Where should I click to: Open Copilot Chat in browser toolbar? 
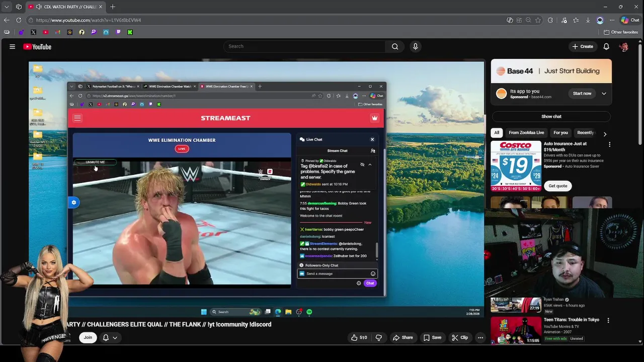[630, 20]
